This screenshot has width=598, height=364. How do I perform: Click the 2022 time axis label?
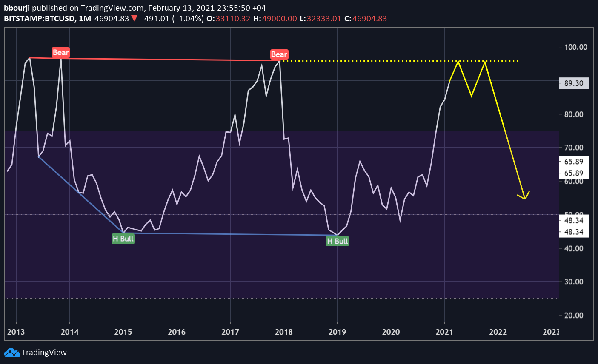pyautogui.click(x=498, y=332)
